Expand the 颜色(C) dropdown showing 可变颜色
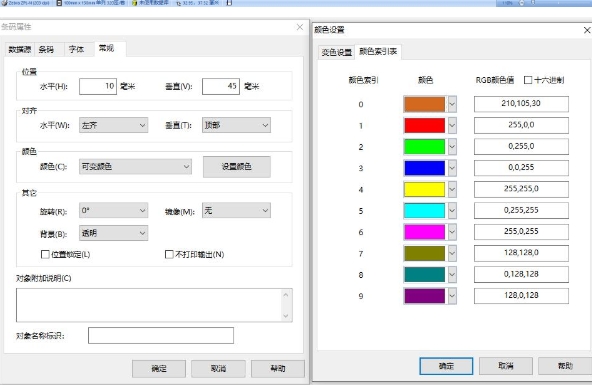The image size is (592, 388). coord(135,166)
